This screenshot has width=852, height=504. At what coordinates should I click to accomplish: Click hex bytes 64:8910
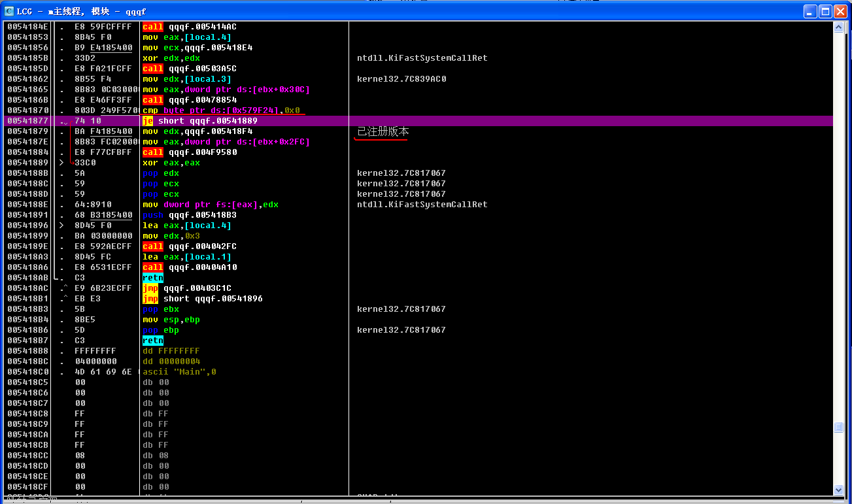(x=93, y=205)
